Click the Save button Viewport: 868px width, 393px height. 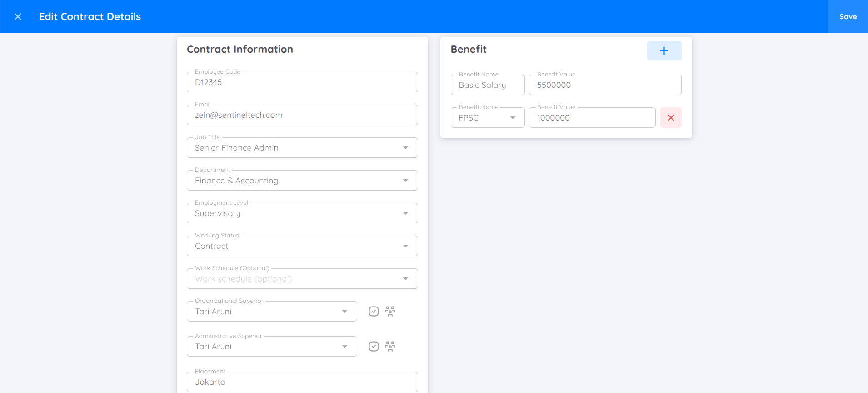click(848, 17)
